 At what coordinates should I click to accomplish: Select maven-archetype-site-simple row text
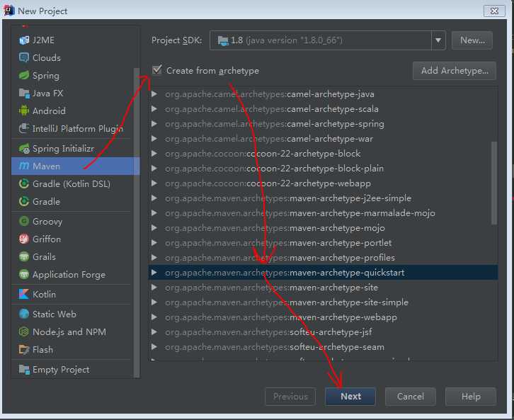pyautogui.click(x=287, y=302)
